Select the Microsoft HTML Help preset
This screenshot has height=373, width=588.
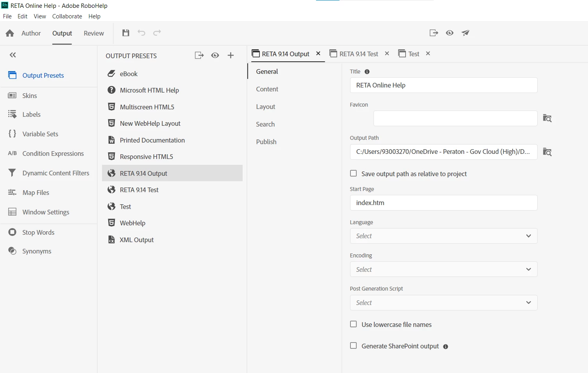click(172, 90)
